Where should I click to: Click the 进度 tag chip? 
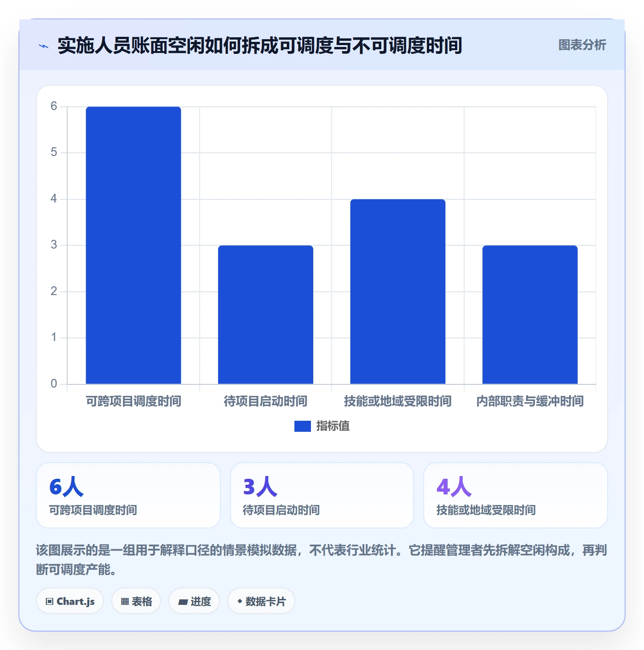coord(194,601)
